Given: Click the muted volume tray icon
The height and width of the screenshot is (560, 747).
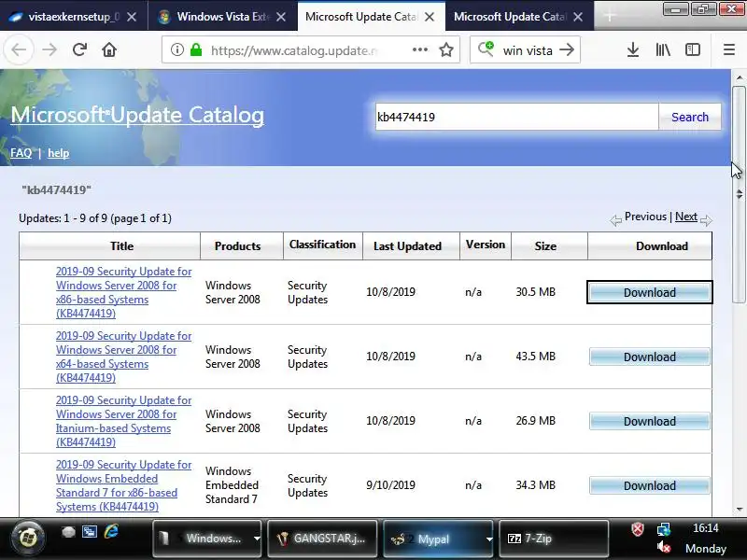Looking at the screenshot, I should 663,548.
